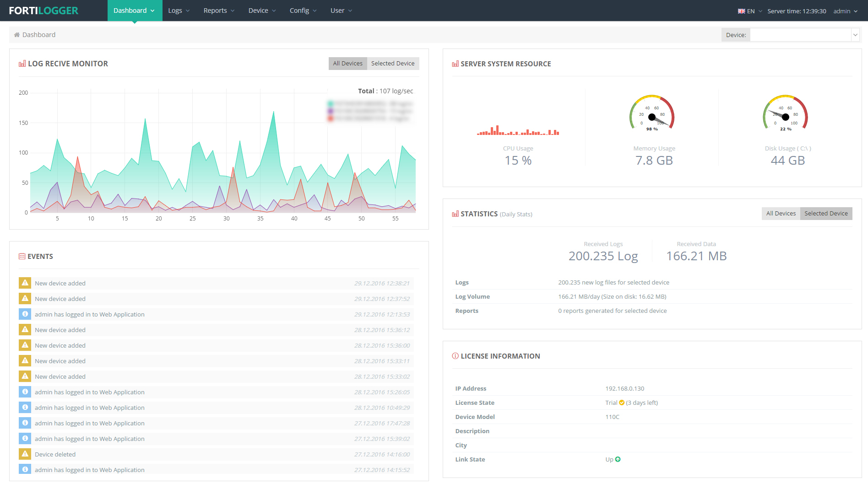Click warning icon for Device deleted event

(25, 454)
